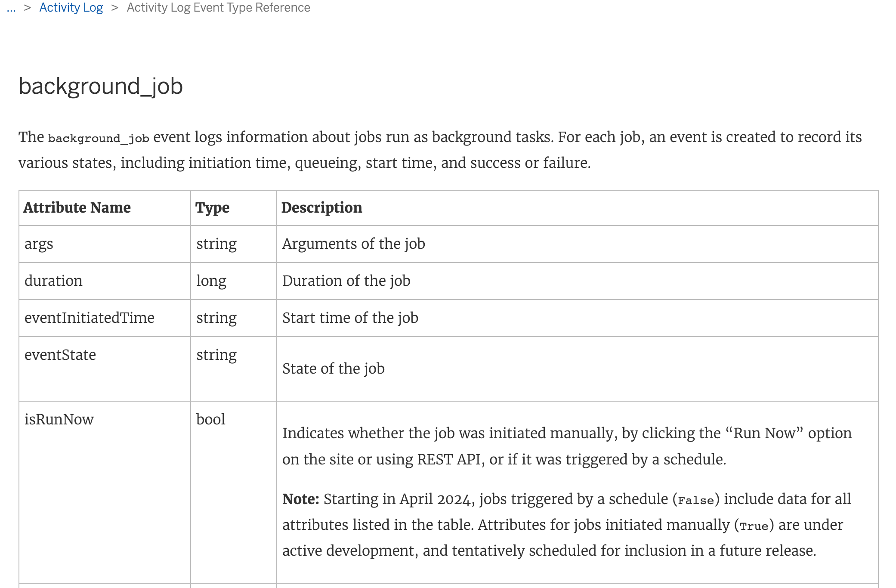Viewport: 896px width, 588px height.
Task: Click the breadcrumb ellipsis link
Action: 11,8
